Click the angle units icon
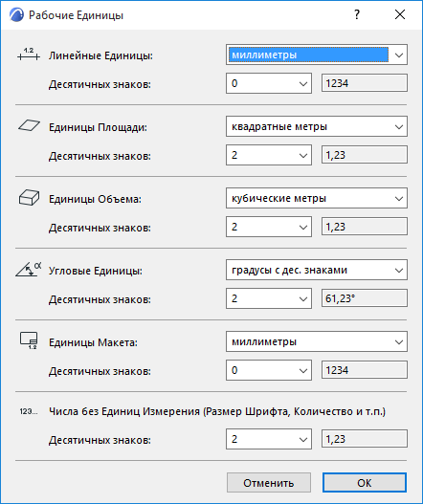The height and width of the screenshot is (504, 423). (29, 270)
